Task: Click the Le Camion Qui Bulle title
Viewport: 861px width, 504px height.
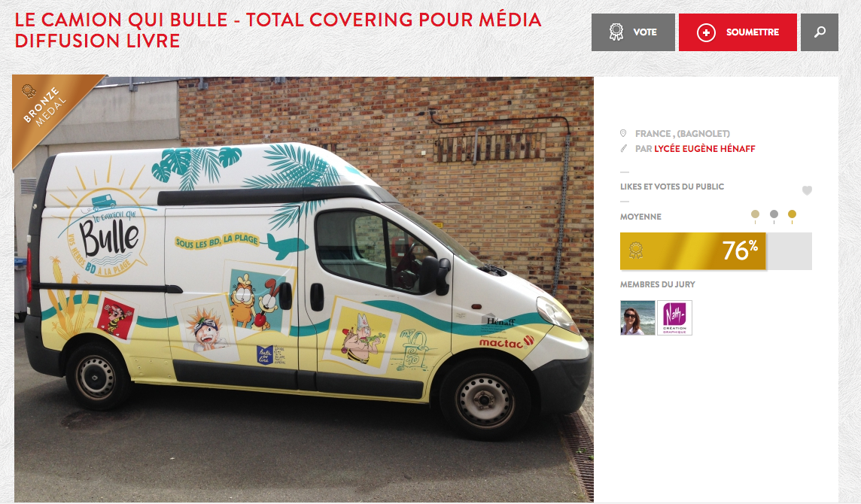Action: tap(278, 30)
